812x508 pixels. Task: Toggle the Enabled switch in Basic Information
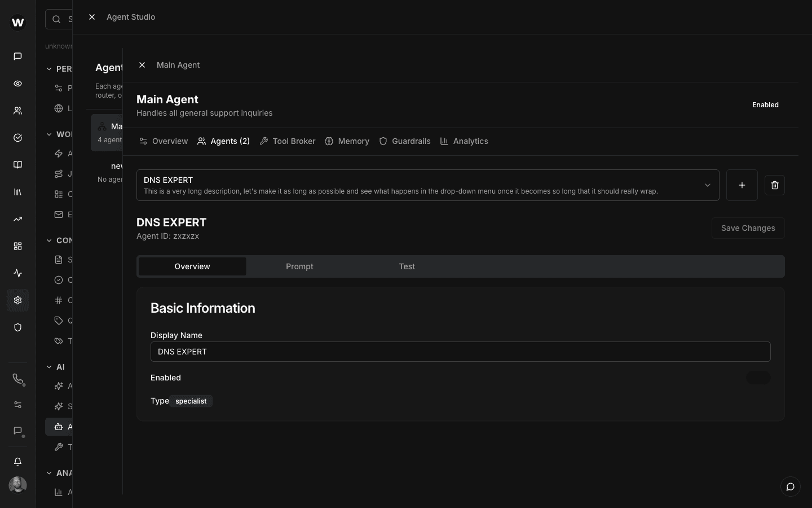(758, 378)
